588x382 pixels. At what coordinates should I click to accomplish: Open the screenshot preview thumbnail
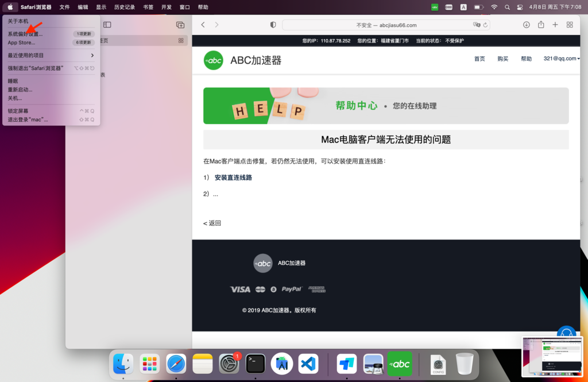click(x=552, y=357)
